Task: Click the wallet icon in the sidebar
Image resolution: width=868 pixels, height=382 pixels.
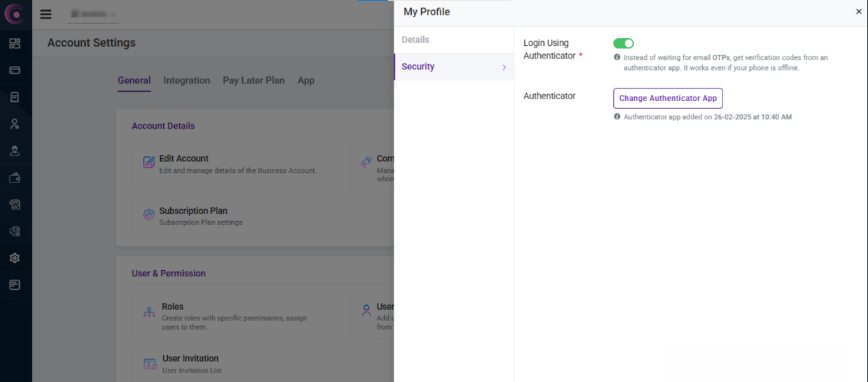Action: tap(15, 178)
